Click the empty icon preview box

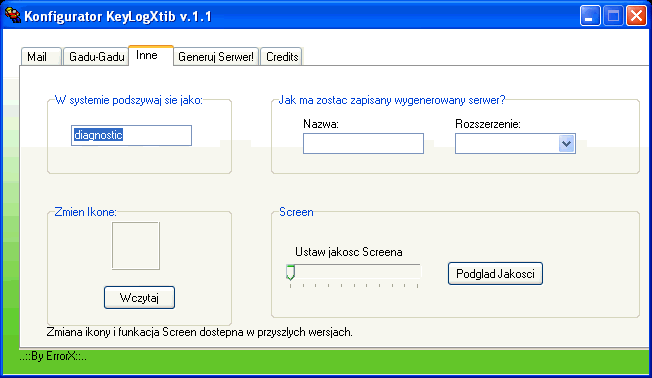[136, 246]
